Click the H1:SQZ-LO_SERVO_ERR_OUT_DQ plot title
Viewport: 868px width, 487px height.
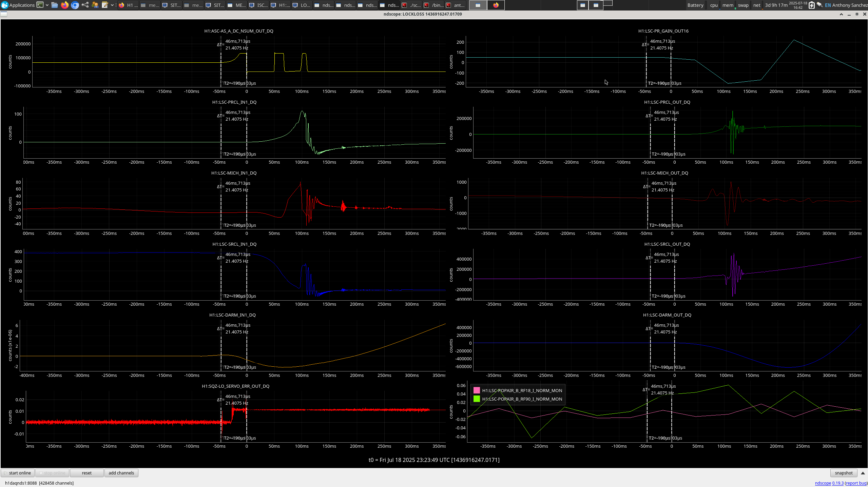[236, 386]
